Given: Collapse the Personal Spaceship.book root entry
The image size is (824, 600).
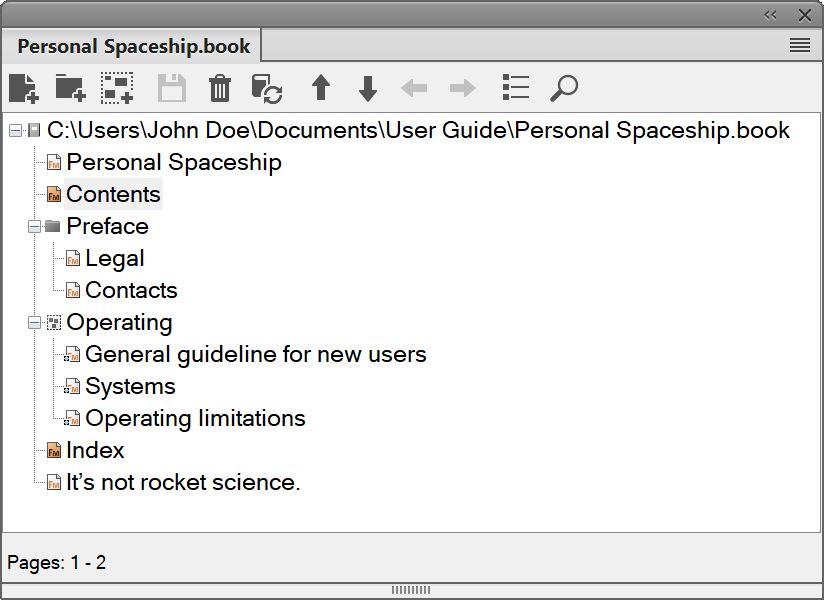Looking at the screenshot, I should click(x=14, y=130).
